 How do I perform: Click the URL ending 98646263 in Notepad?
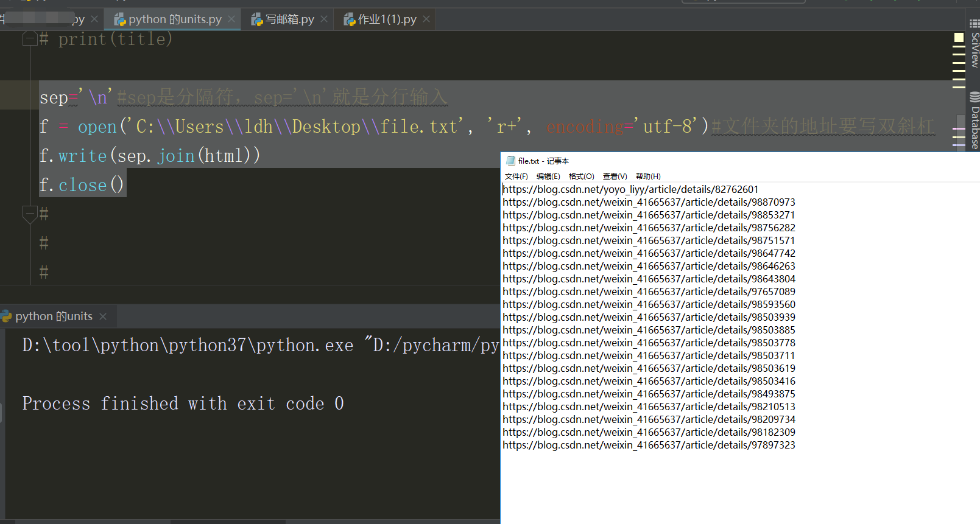pyautogui.click(x=649, y=267)
